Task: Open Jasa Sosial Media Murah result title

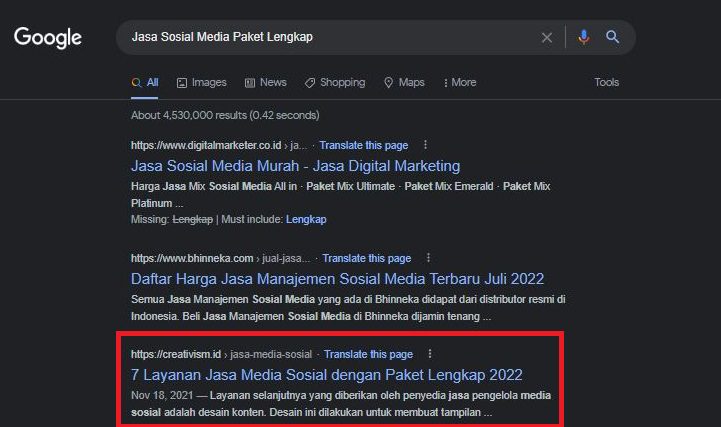Action: 295,166
